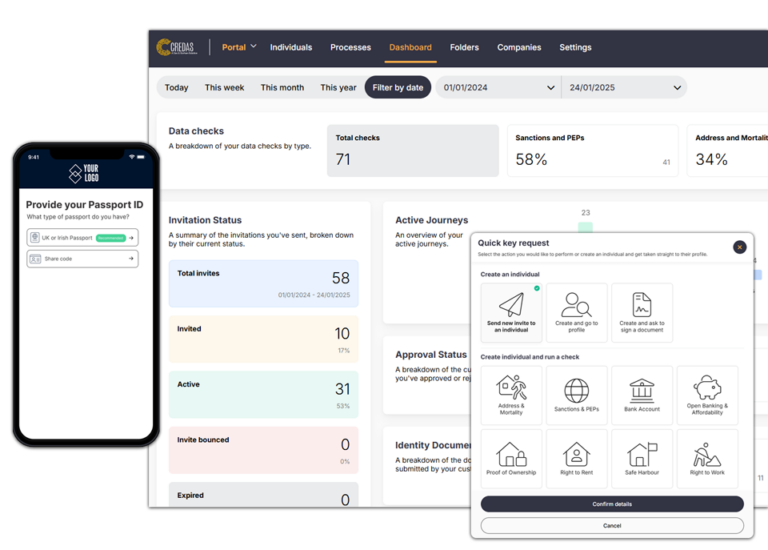Open the Companies tab

point(519,47)
